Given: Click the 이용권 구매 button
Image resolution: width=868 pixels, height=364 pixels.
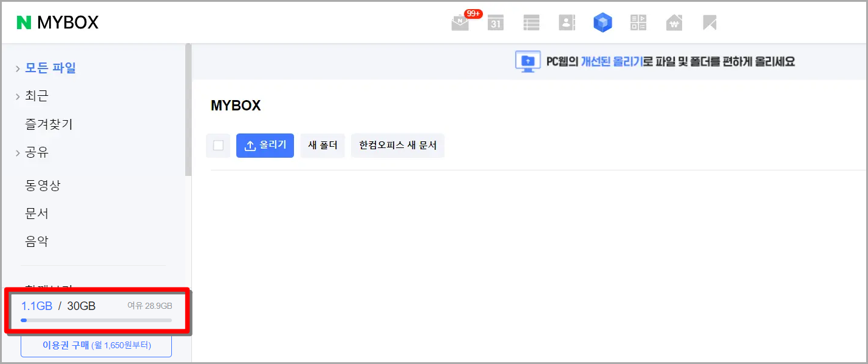Looking at the screenshot, I should point(97,345).
